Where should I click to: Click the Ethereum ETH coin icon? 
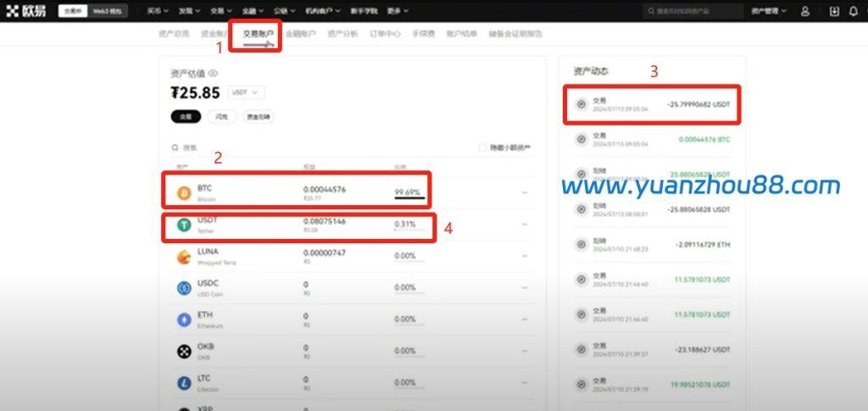click(183, 319)
